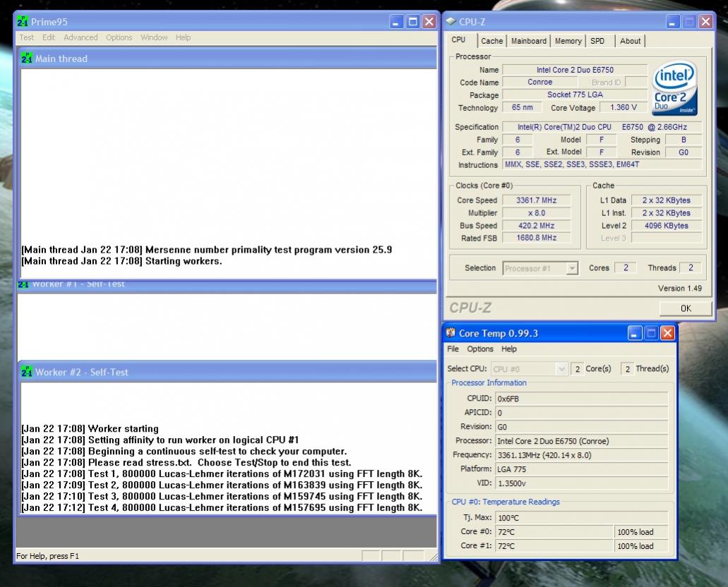Click the Frequency field 3361.13MHz
The height and width of the screenshot is (587, 728).
click(581, 455)
